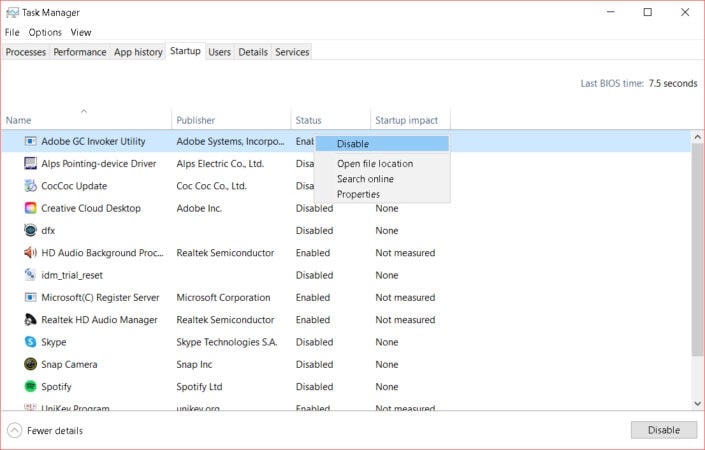This screenshot has height=450, width=705.
Task: Sort by the Name column header
Action: 86,118
